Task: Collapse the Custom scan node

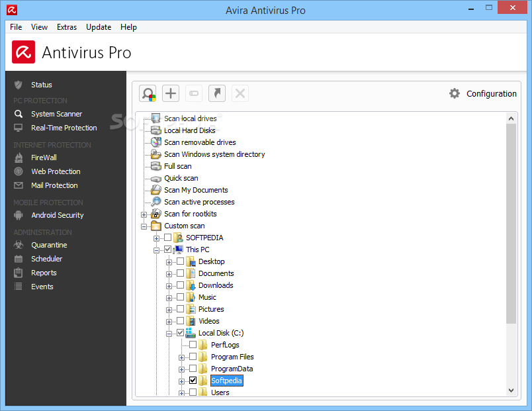Action: [144, 226]
